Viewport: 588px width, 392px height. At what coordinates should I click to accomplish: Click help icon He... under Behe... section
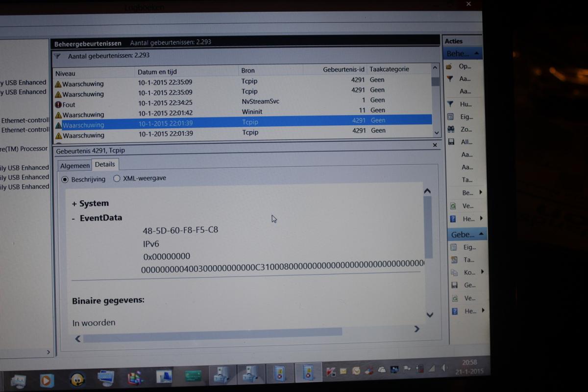tap(453, 219)
